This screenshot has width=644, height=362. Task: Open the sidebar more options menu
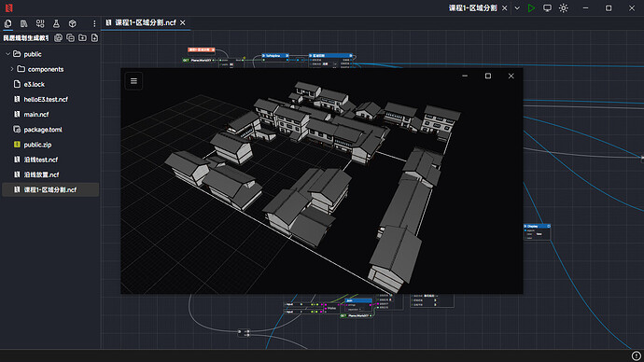[94, 23]
